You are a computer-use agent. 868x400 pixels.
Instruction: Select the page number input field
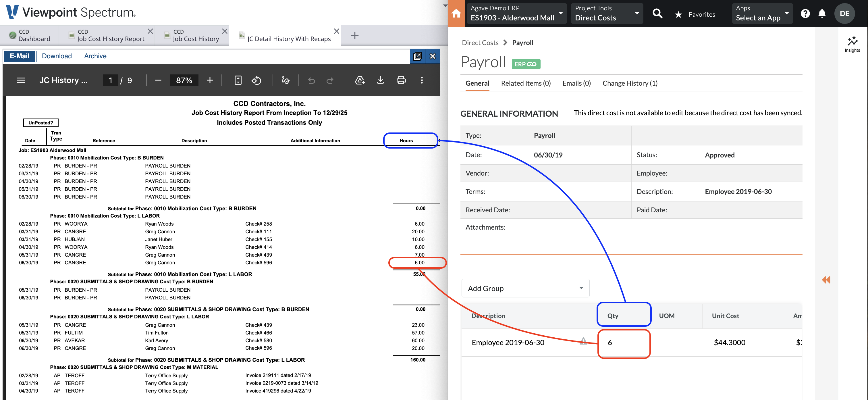[x=110, y=80]
